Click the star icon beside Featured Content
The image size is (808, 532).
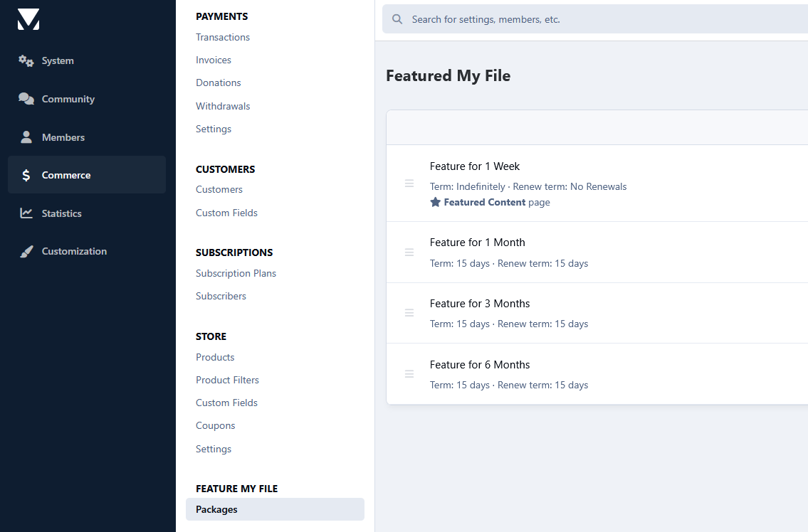tap(436, 203)
